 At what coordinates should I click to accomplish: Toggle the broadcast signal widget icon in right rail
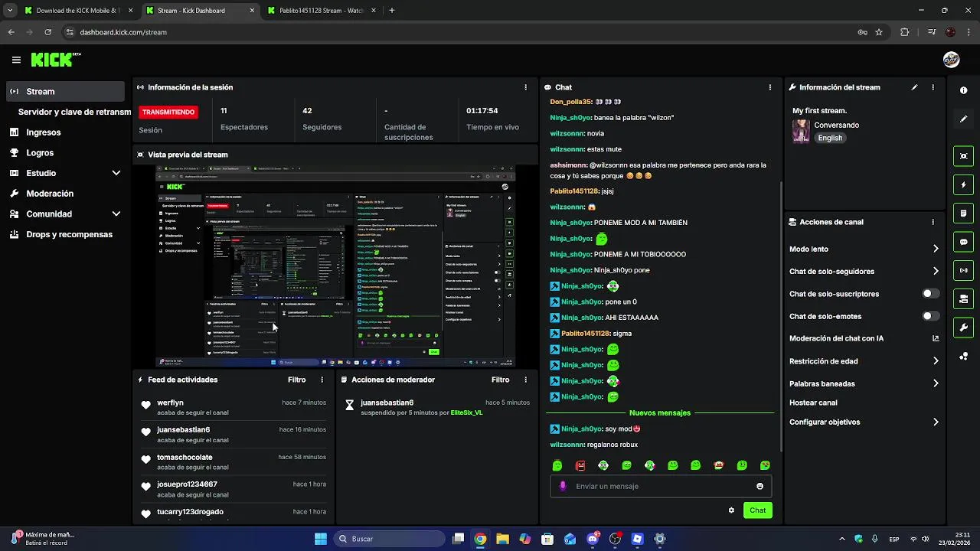pyautogui.click(x=964, y=270)
